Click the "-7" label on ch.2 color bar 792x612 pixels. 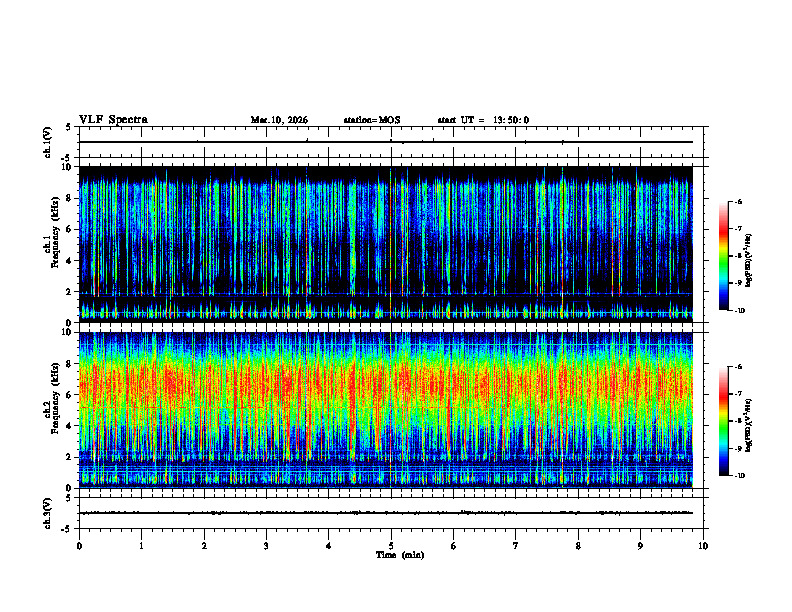coord(738,394)
